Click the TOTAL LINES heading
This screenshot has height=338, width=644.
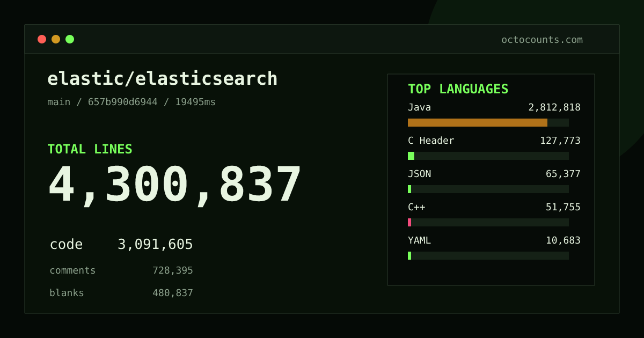(90, 149)
